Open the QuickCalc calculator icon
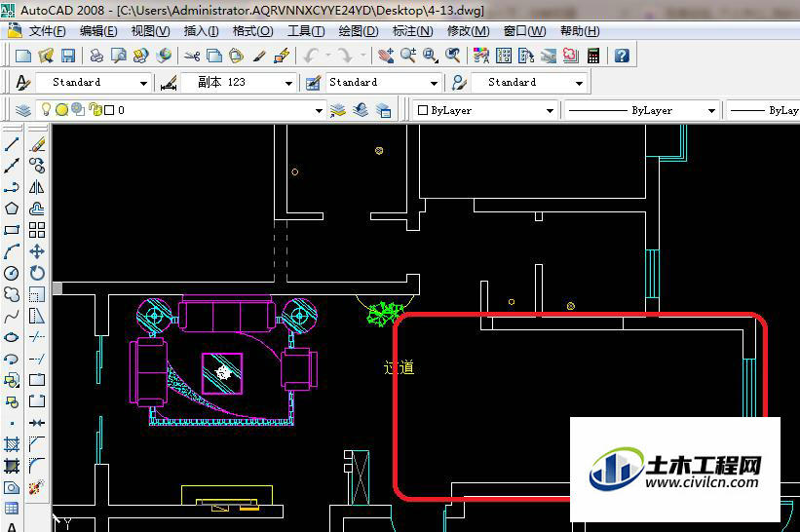The image size is (800, 532). click(592, 56)
